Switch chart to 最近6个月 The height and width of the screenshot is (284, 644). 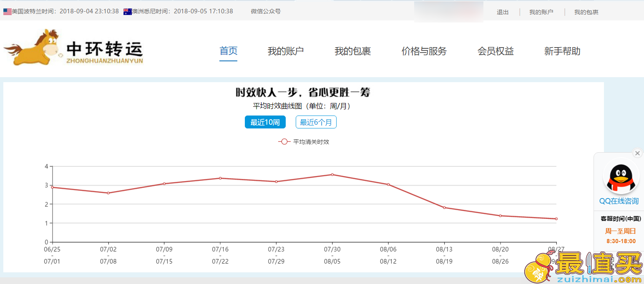click(x=316, y=122)
